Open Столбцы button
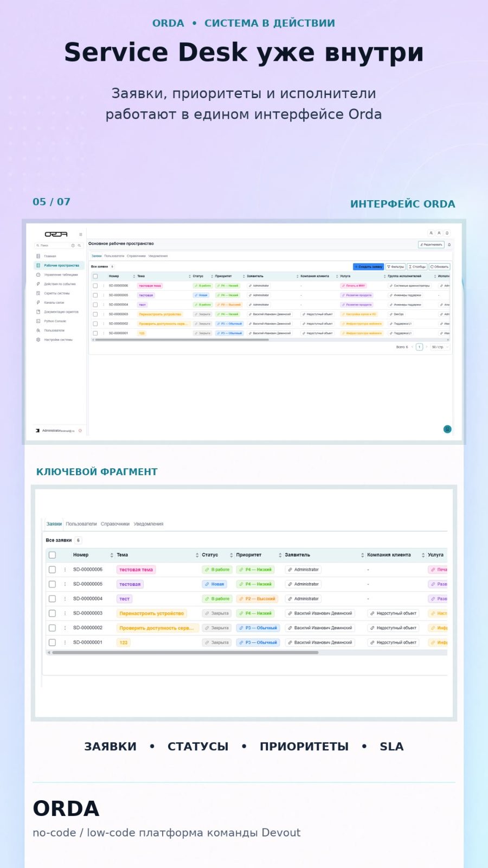Viewport: 488px width, 868px height. [417, 266]
